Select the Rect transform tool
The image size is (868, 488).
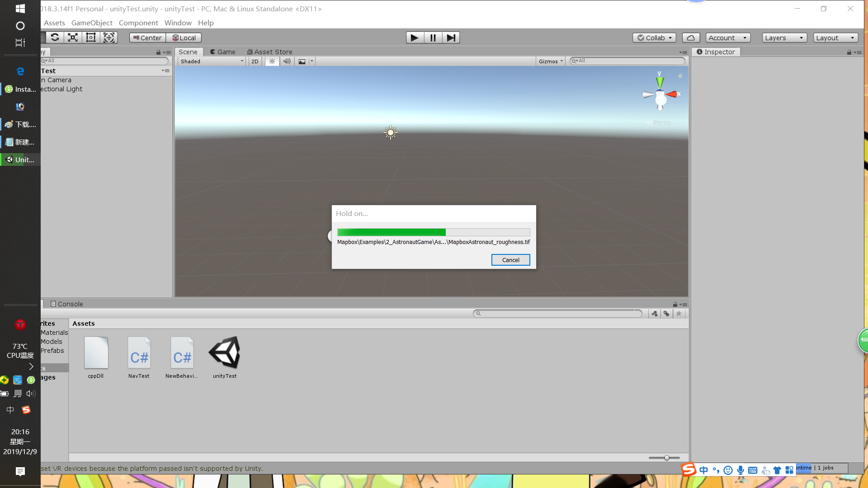pyautogui.click(x=91, y=38)
